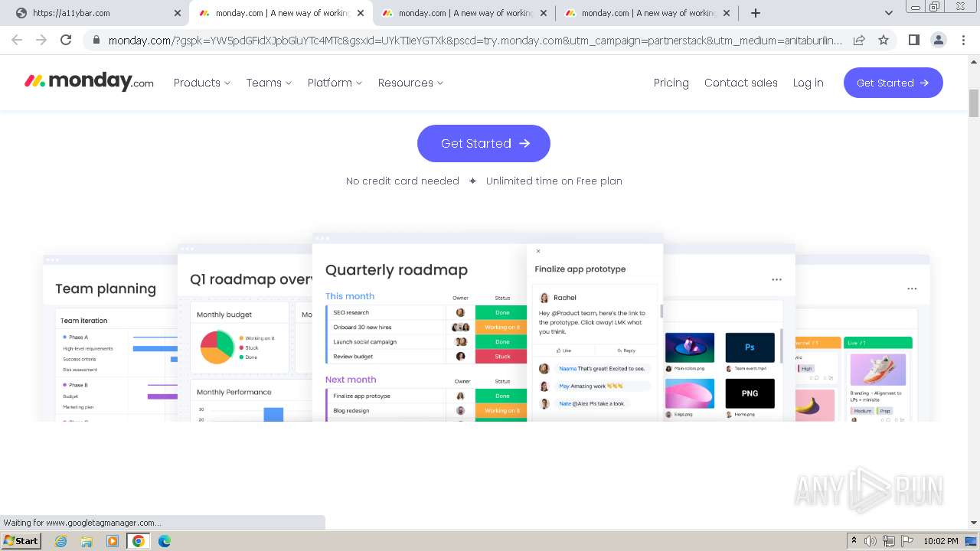Switch to the a11ybar.com tab
The image size is (980, 551).
pyautogui.click(x=96, y=13)
